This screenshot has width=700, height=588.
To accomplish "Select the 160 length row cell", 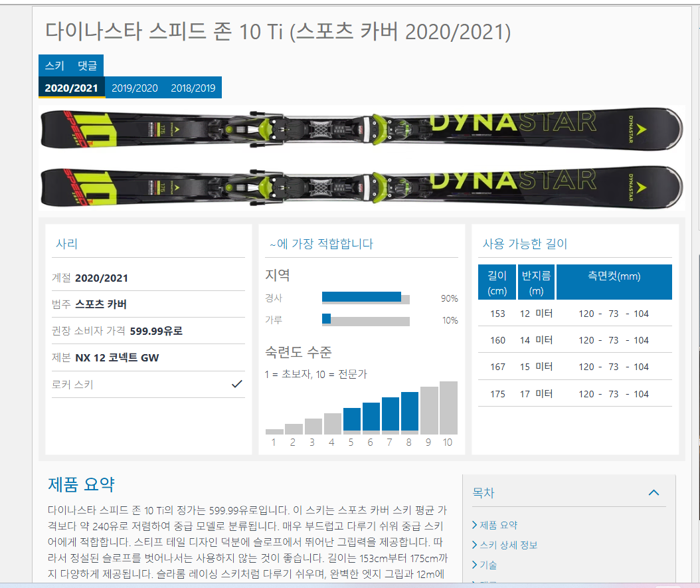I will coord(497,340).
